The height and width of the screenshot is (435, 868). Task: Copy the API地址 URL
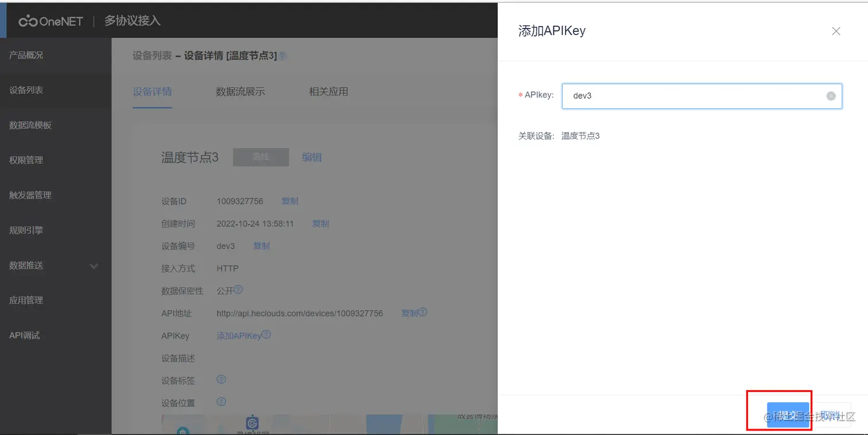409,313
